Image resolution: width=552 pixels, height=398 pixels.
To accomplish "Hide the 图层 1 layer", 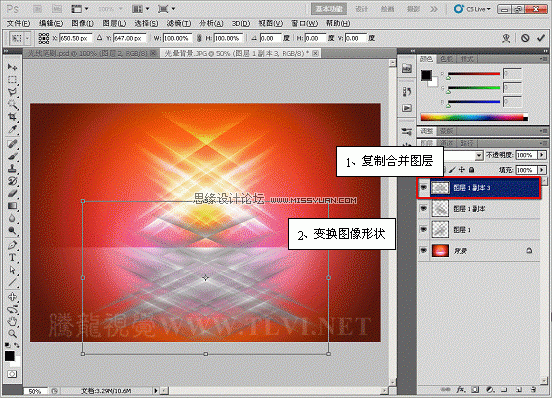I will pyautogui.click(x=424, y=230).
